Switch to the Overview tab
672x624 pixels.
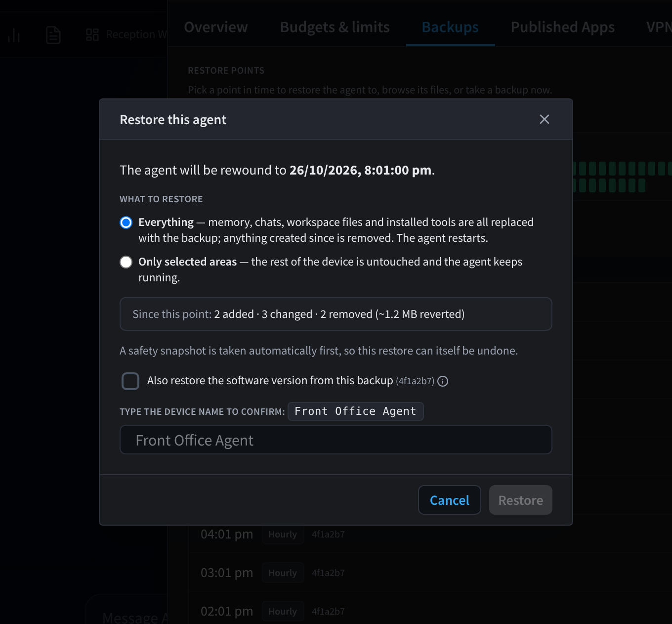coord(216,27)
